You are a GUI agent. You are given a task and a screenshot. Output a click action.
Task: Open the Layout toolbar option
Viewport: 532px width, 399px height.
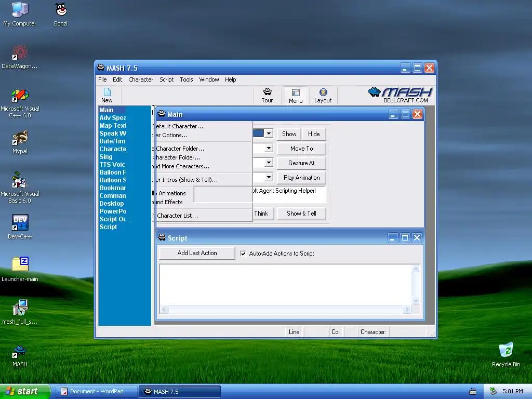[323, 96]
